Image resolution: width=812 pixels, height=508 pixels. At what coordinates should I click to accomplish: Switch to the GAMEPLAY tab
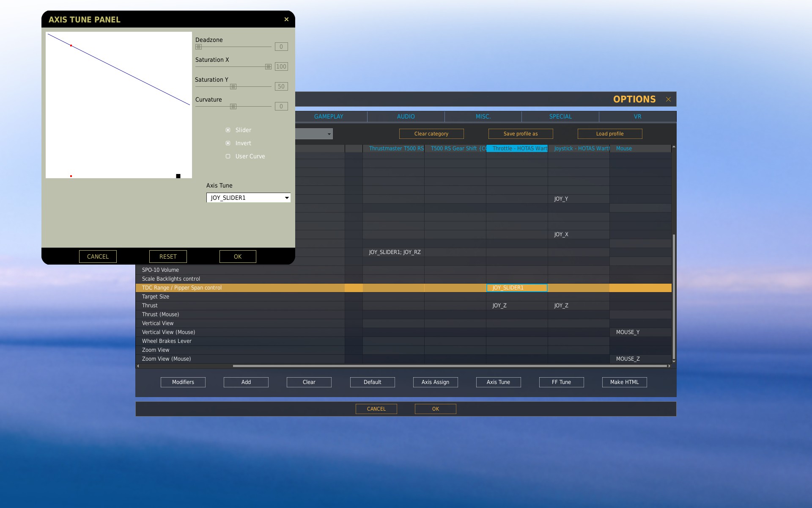point(329,116)
